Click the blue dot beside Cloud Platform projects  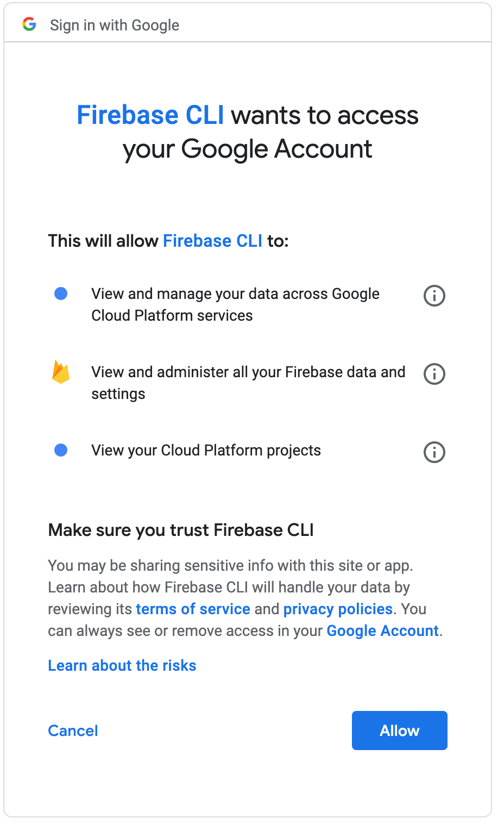61,450
